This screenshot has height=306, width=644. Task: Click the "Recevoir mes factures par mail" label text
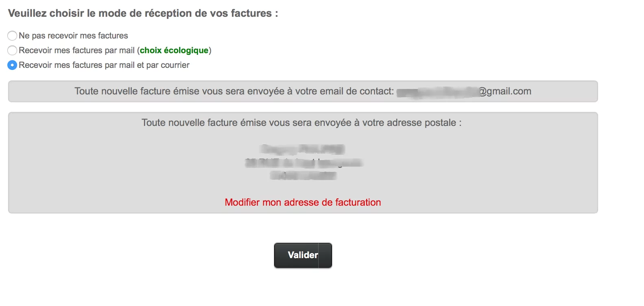tap(76, 50)
